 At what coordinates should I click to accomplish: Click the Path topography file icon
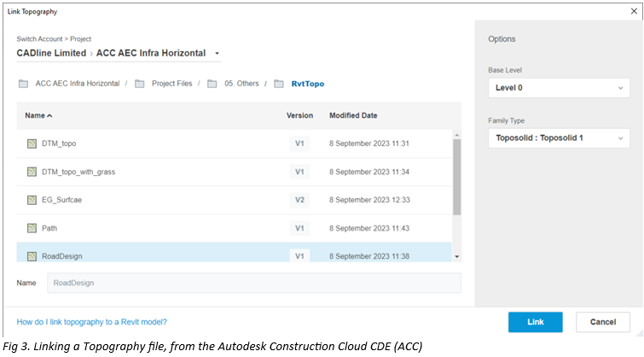(32, 228)
